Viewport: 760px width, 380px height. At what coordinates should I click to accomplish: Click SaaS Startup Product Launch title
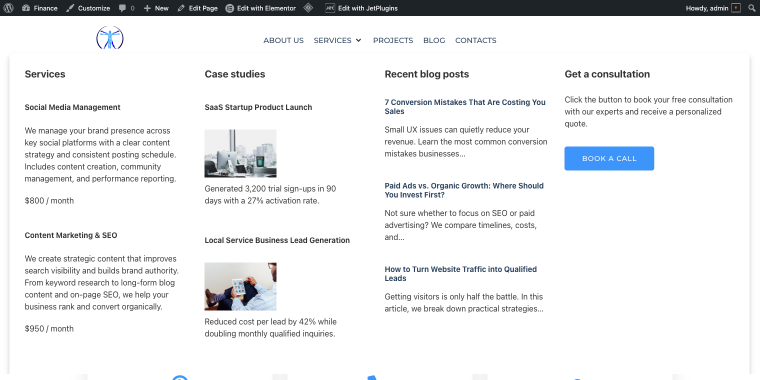click(x=258, y=107)
